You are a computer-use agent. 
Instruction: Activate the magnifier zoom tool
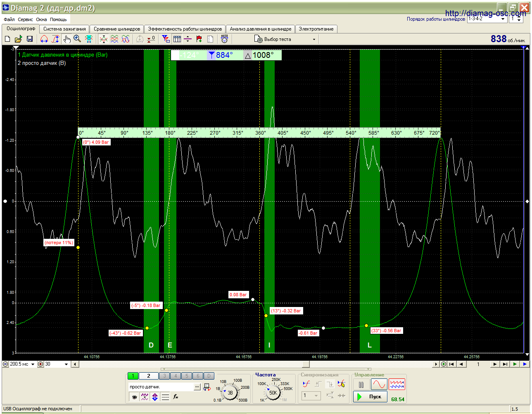click(x=77, y=39)
